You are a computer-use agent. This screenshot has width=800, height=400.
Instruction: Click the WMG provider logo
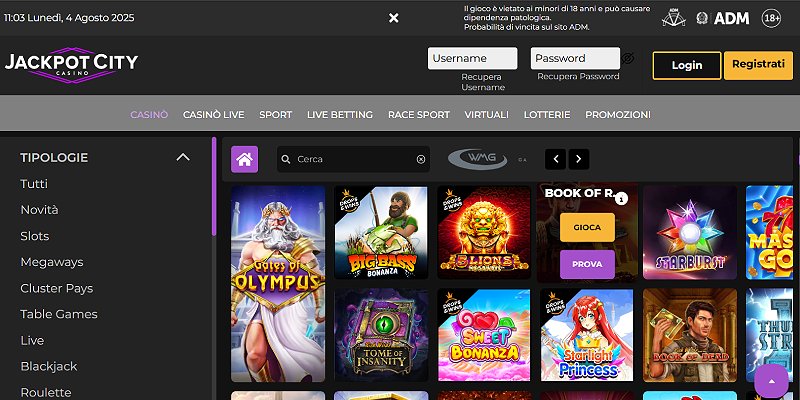point(478,159)
